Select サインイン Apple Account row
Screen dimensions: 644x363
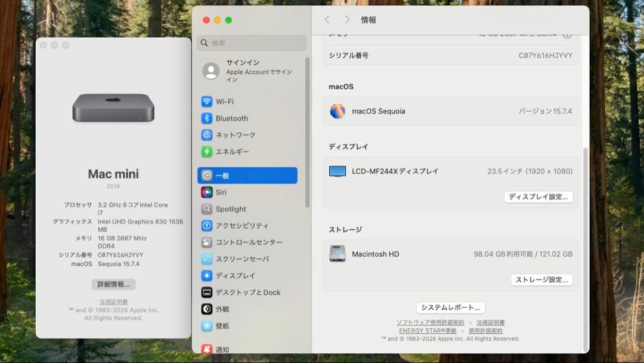click(x=247, y=71)
